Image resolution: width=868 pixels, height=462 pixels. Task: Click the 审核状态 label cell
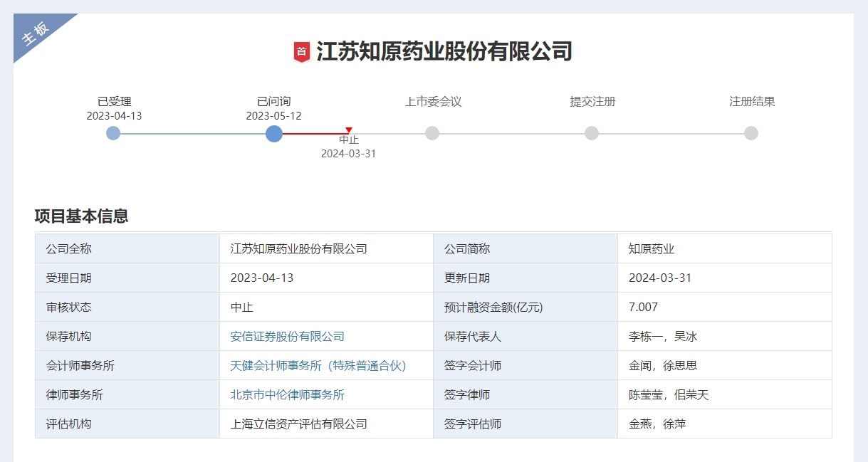pos(127,307)
